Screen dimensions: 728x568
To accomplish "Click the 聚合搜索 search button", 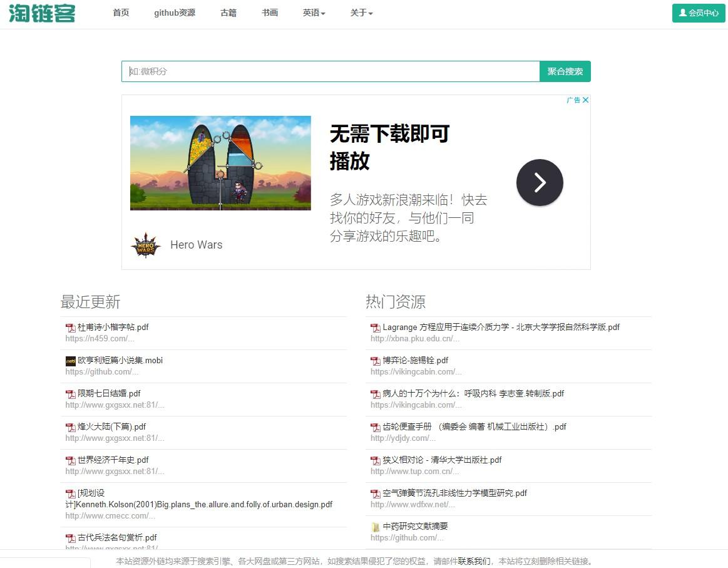I will (x=565, y=71).
